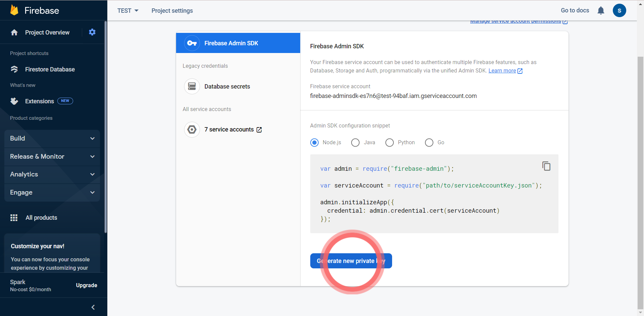Click the All products grid icon
This screenshot has height=316, width=644.
[x=14, y=218]
